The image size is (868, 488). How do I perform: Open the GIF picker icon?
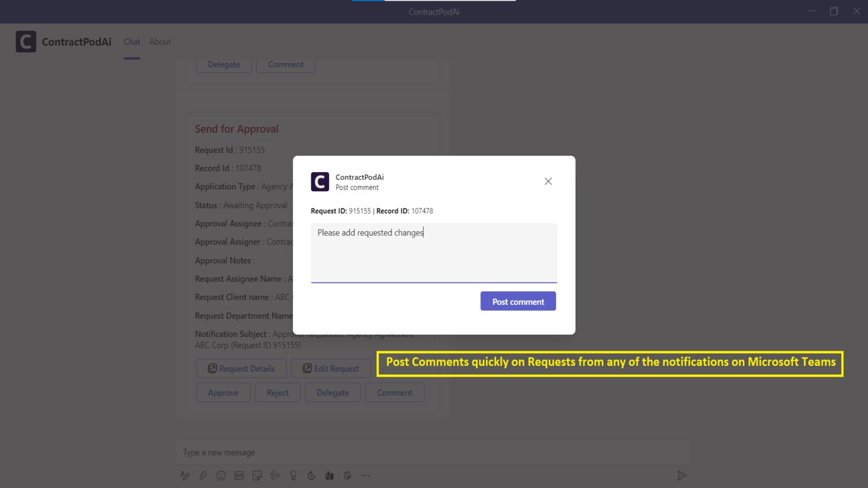point(239,475)
